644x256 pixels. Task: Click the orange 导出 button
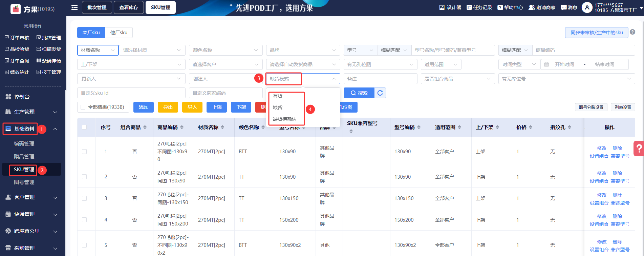tap(168, 107)
